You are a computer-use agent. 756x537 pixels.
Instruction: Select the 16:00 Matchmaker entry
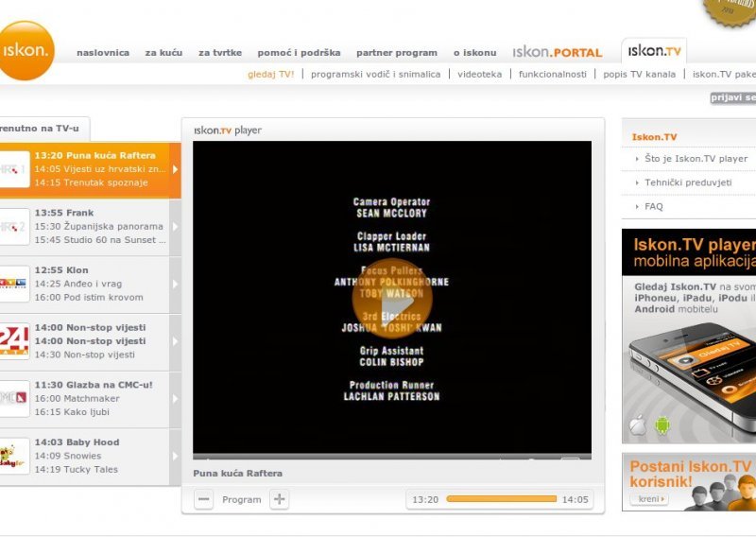click(x=77, y=399)
